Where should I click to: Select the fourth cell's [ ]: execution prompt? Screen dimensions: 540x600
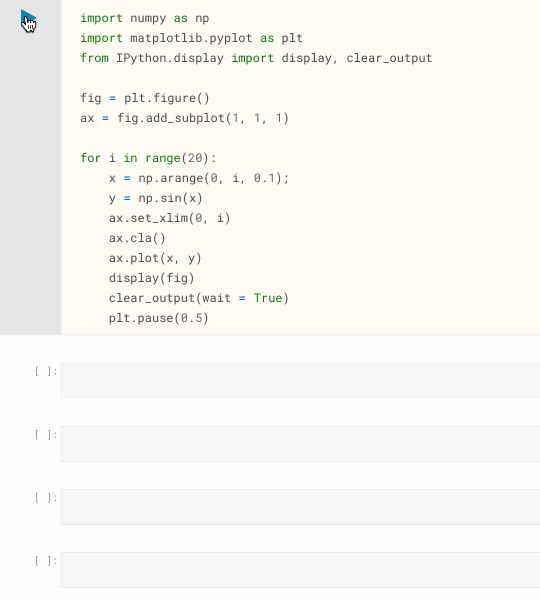pos(46,561)
